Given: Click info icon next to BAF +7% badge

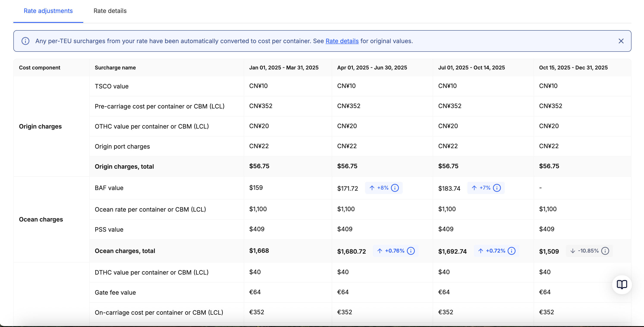Looking at the screenshot, I should pyautogui.click(x=497, y=188).
